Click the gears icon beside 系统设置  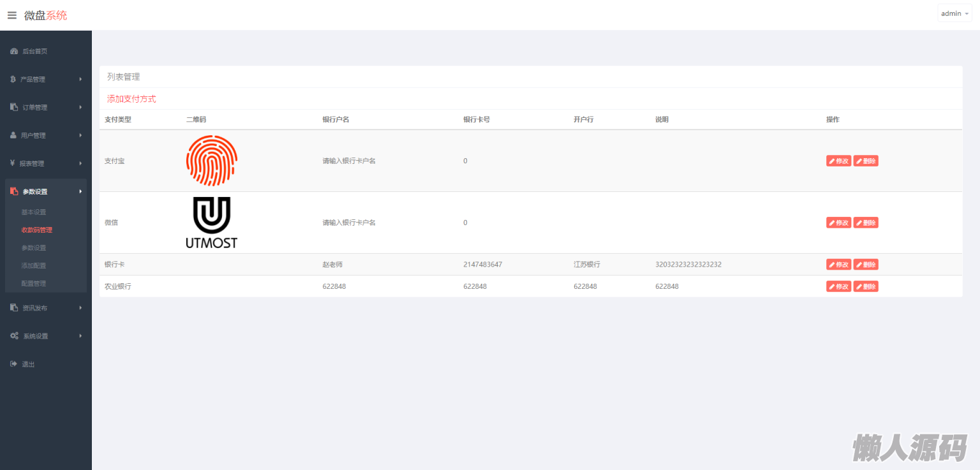[14, 335]
